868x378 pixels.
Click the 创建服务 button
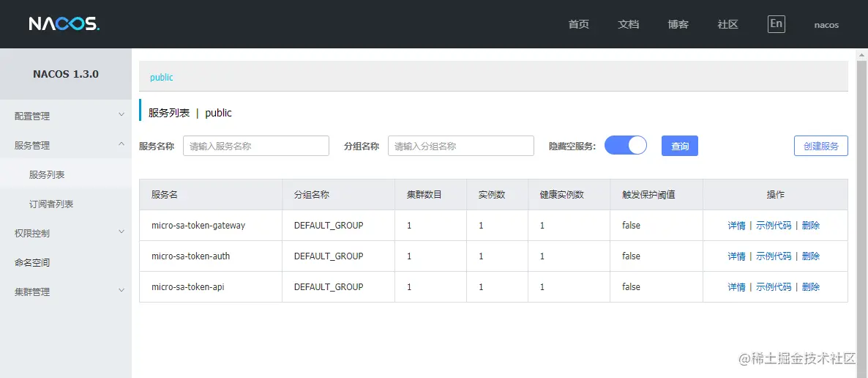[821, 146]
